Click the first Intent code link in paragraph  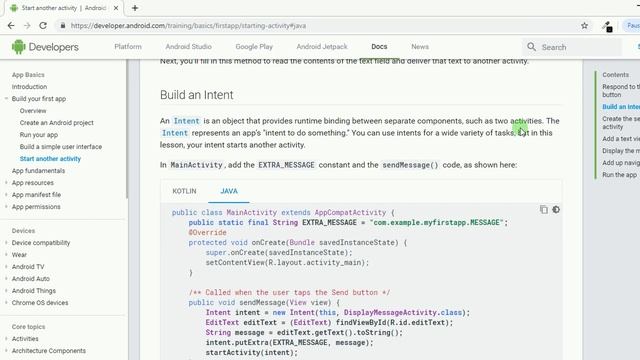point(186,121)
